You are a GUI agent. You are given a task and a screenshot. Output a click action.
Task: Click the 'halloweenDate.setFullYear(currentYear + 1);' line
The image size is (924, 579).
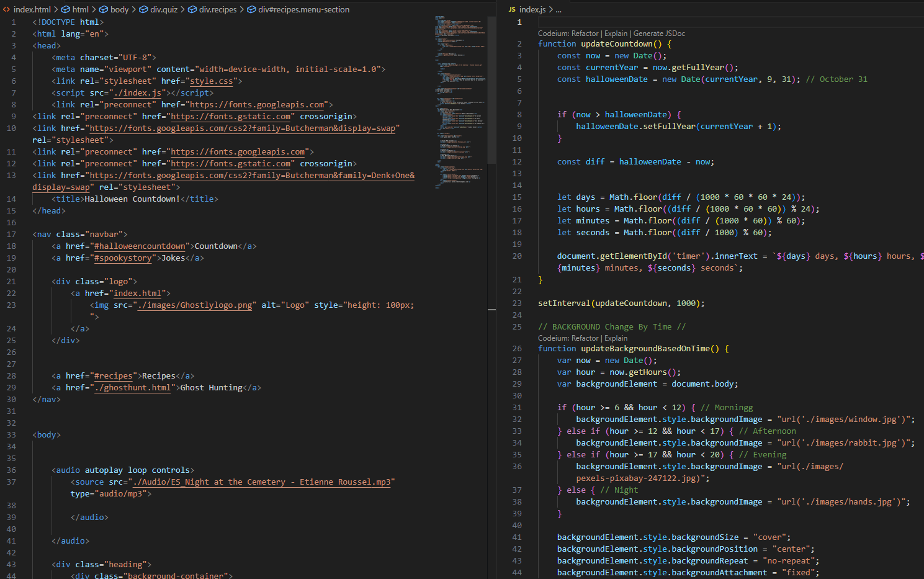pyautogui.click(x=678, y=127)
